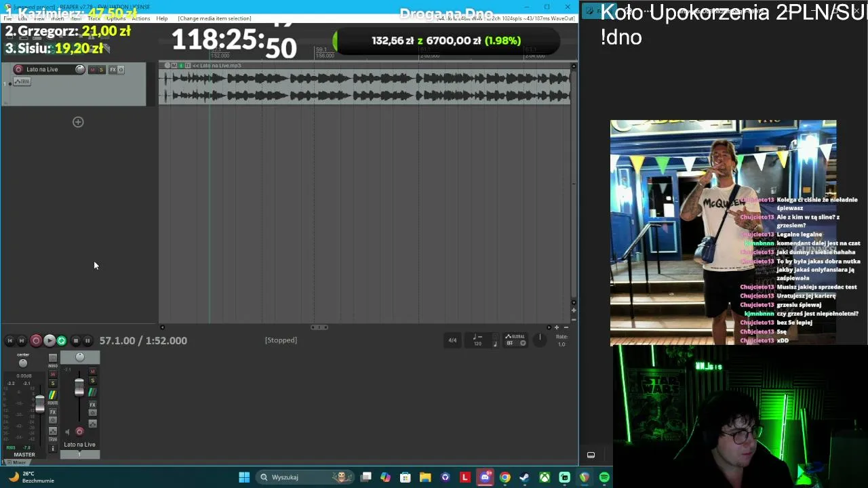Mute Lato na Live in mixer strip

pos(93,371)
